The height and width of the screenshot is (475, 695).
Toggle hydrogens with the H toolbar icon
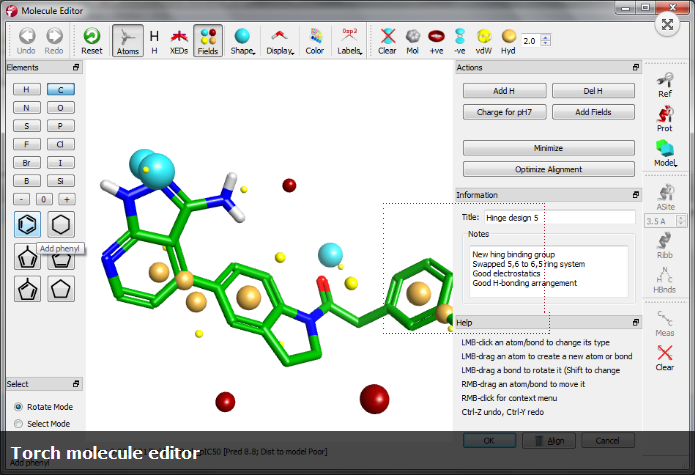tap(154, 41)
